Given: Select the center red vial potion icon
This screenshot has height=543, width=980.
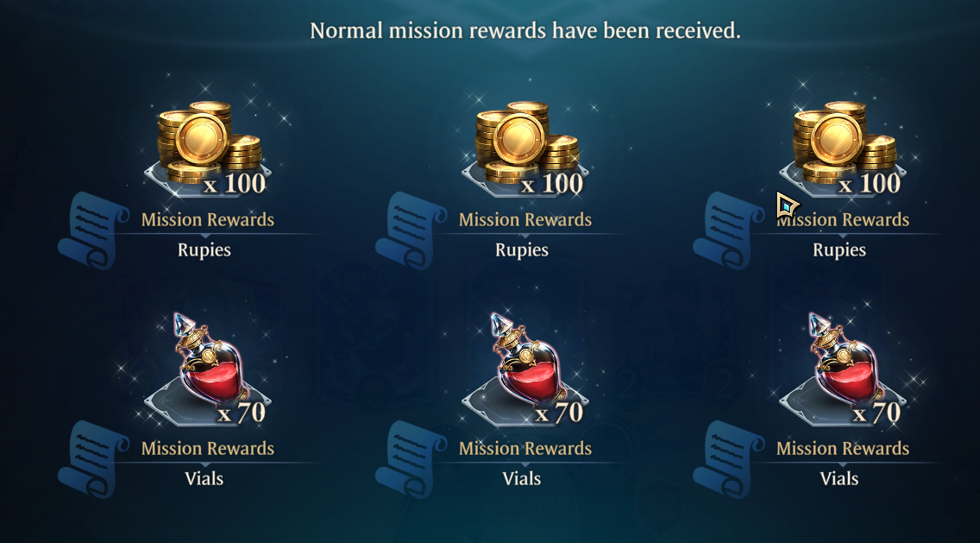Looking at the screenshot, I should tap(530, 360).
